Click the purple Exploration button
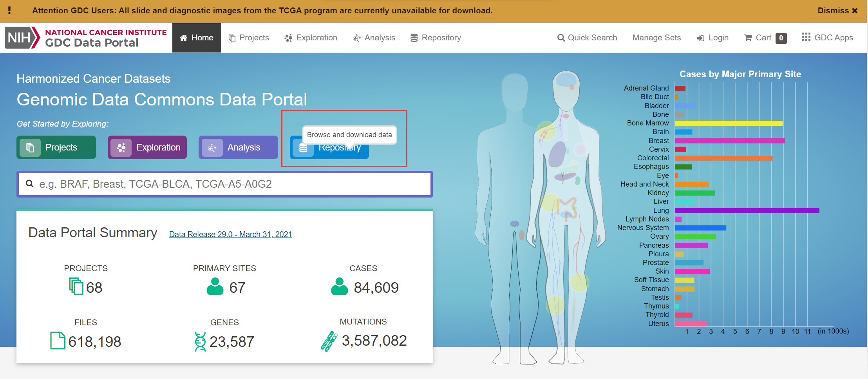The width and height of the screenshot is (868, 379). [147, 147]
